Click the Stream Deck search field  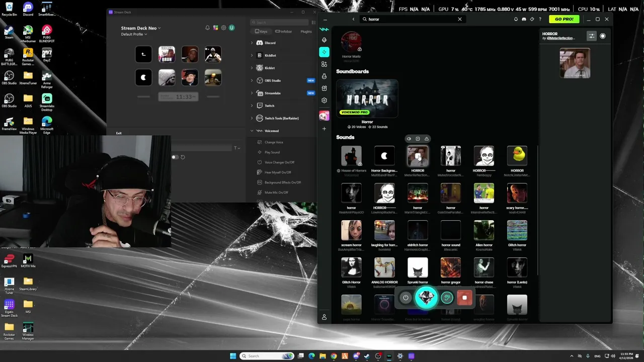[280, 22]
